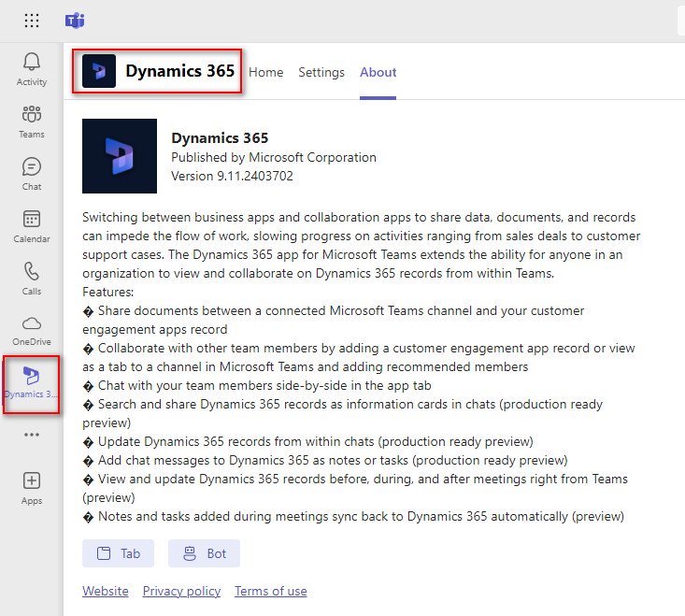685x616 pixels.
Task: Click the Microsoft Teams logo icon
Action: (75, 21)
